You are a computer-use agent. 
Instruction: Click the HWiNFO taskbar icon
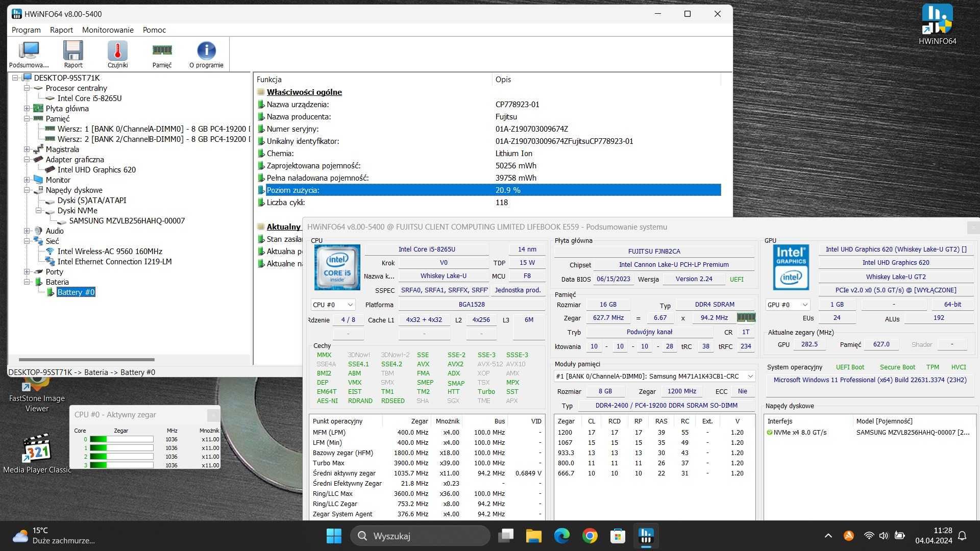tap(646, 536)
